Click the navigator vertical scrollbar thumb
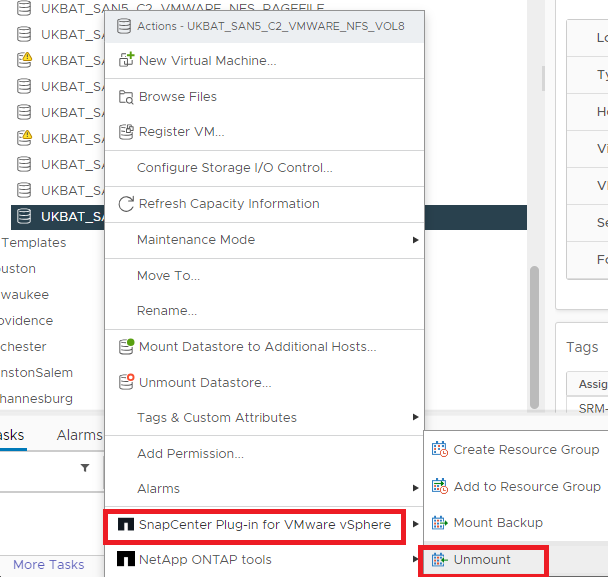The height and width of the screenshot is (577, 608). click(x=534, y=337)
